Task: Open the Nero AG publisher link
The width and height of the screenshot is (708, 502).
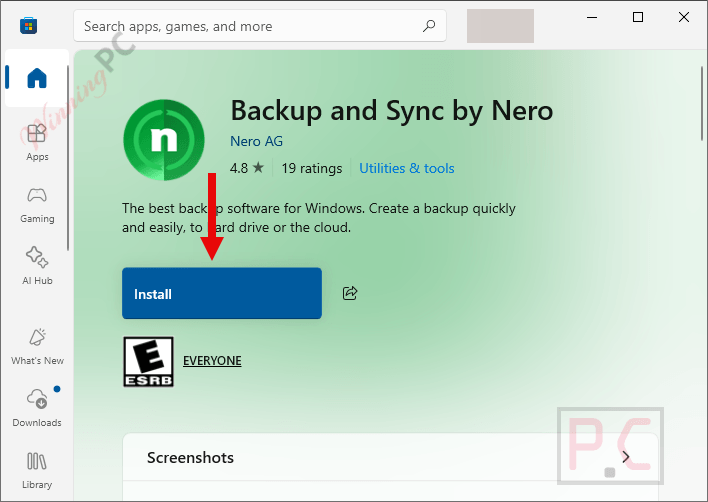Action: click(256, 141)
